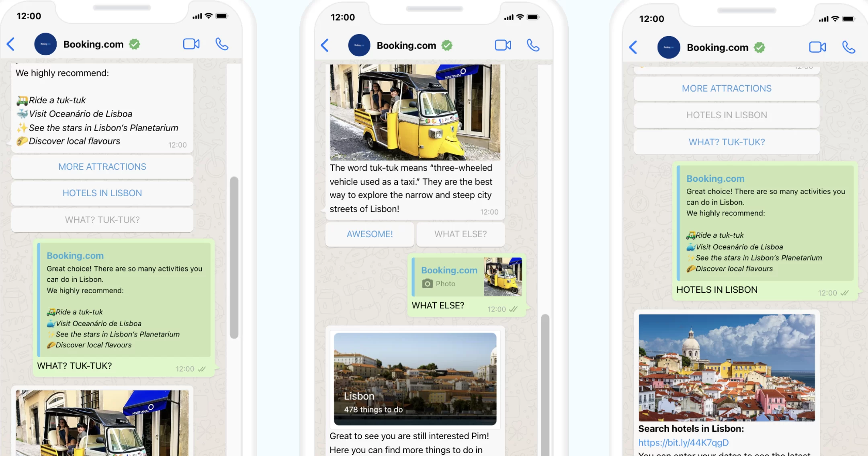The image size is (868, 456).
Task: Tap the AWESOME! quick reply button
Action: (x=370, y=234)
